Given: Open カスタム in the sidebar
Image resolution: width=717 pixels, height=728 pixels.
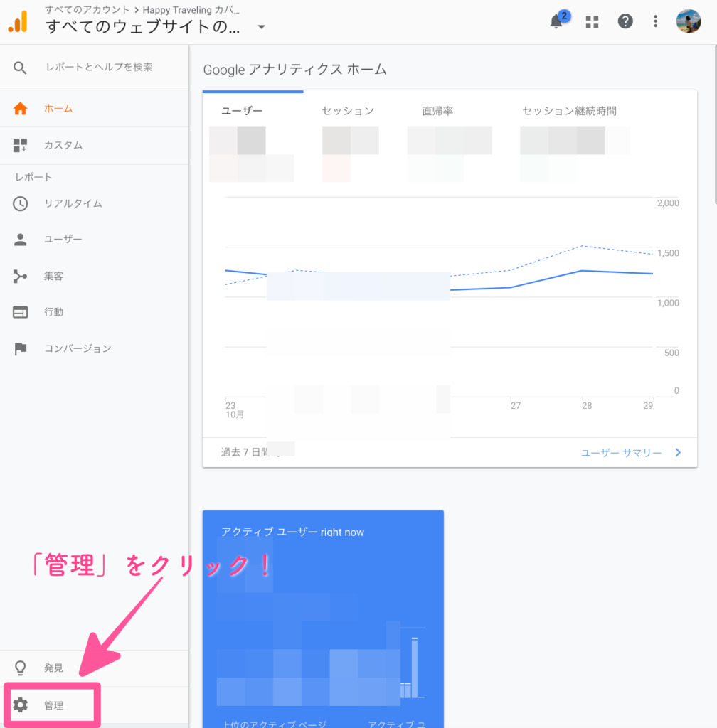Looking at the screenshot, I should tap(95, 145).
